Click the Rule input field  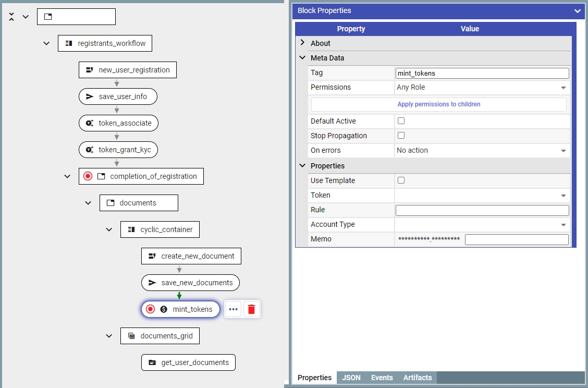tap(482, 210)
